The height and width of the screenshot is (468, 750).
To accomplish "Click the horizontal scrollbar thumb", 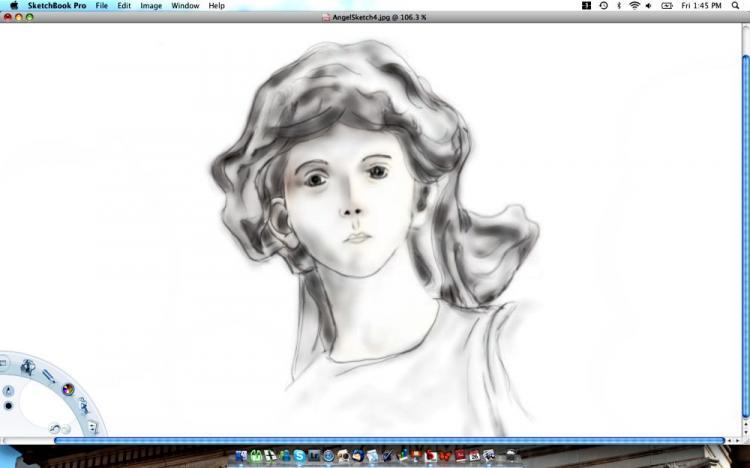I will coord(389,440).
